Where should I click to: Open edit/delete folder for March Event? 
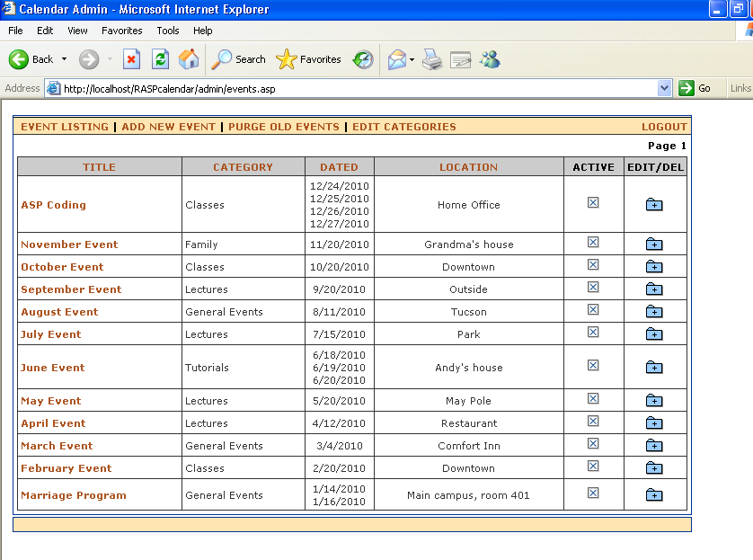654,445
